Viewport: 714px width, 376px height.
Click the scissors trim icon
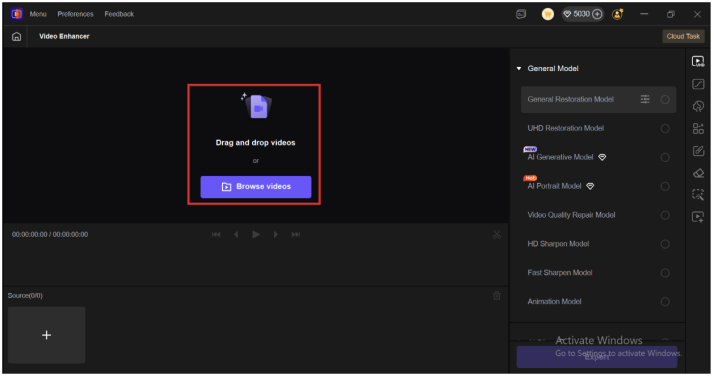click(x=497, y=235)
